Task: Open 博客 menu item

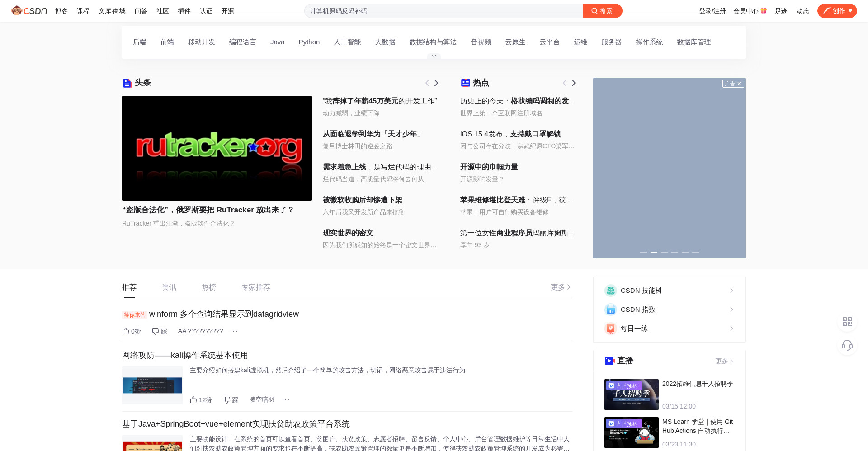Action: 61,11
